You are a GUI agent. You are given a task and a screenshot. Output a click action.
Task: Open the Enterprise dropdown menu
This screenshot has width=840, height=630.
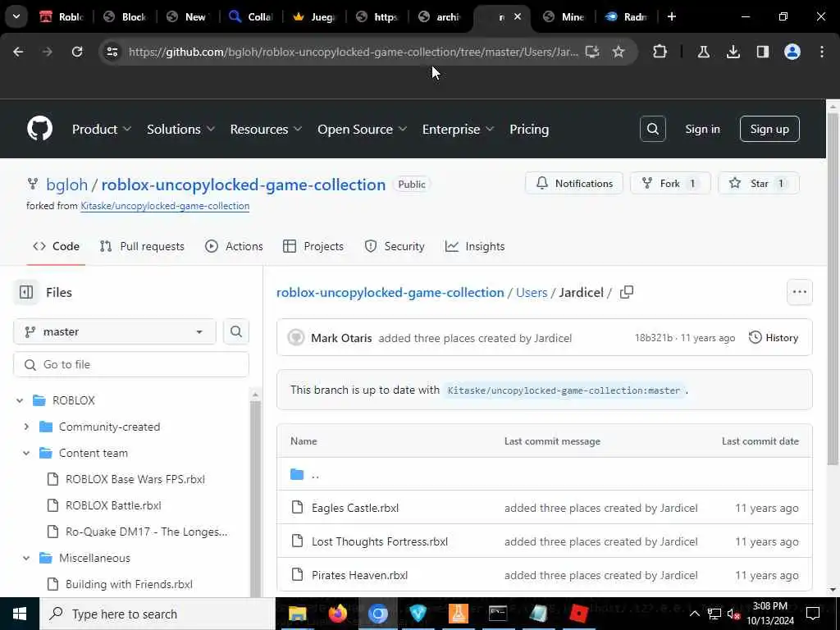click(458, 129)
